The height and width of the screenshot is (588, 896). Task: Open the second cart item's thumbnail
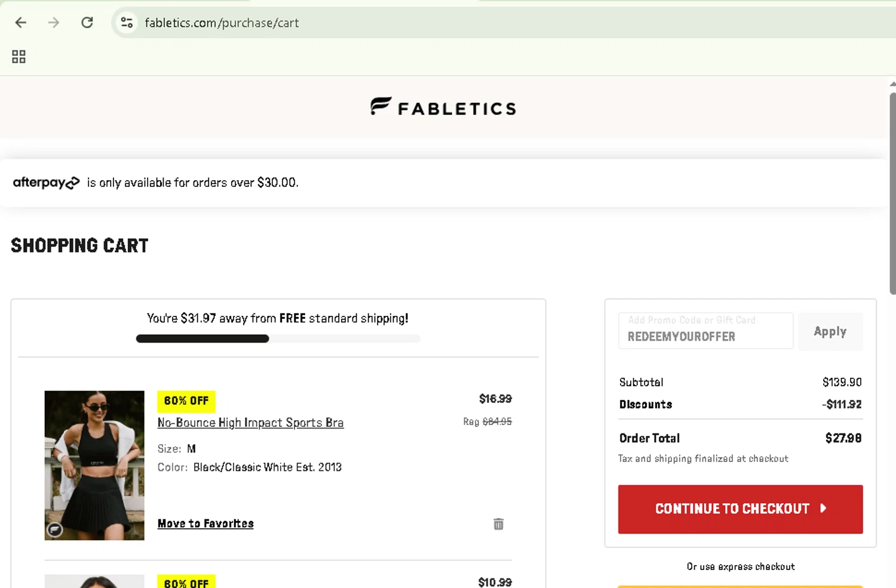tap(94, 581)
